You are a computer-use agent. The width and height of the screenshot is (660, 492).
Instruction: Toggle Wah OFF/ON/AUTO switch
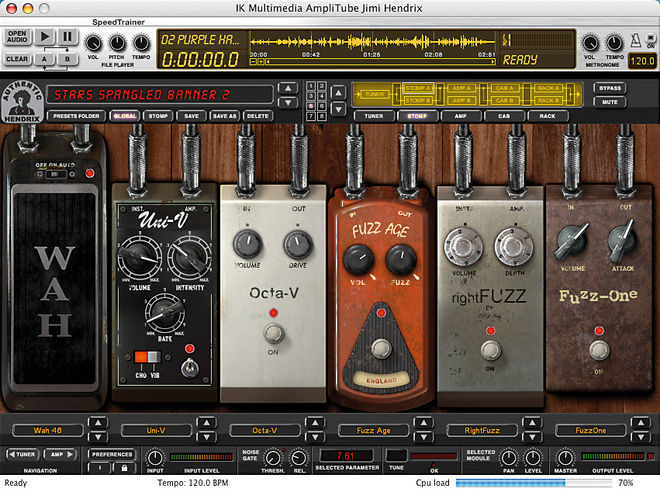point(55,174)
